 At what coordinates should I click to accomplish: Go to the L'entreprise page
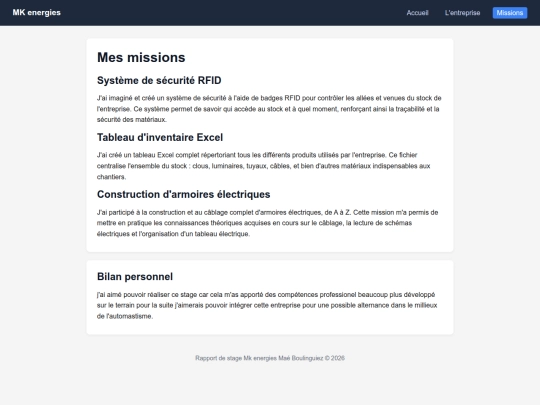pyautogui.click(x=462, y=13)
